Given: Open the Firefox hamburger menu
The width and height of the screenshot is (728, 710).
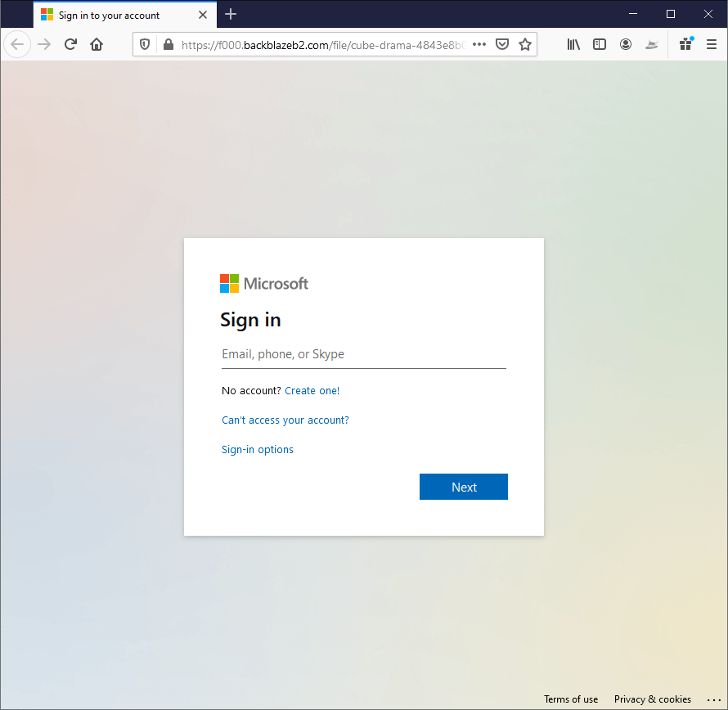Looking at the screenshot, I should (712, 44).
